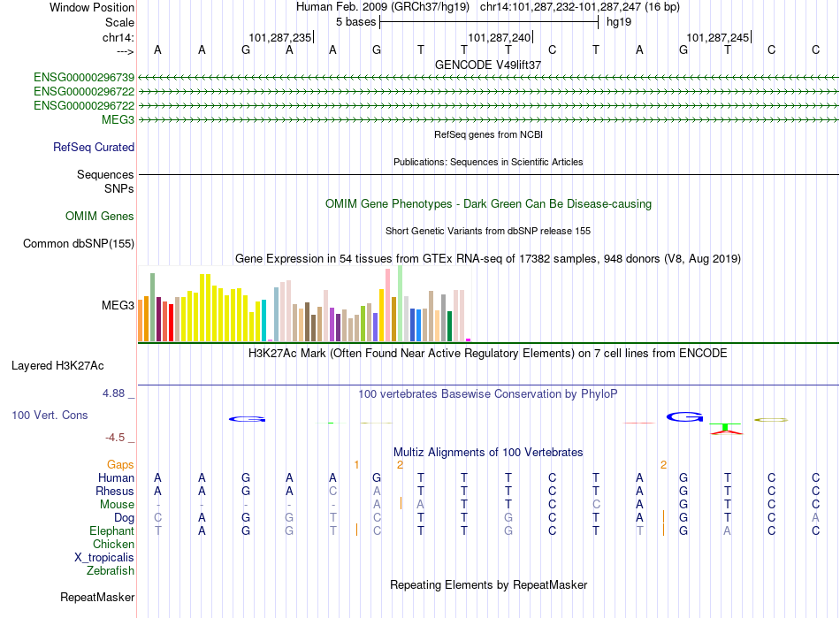Select the RepeatMasker track label
This screenshot has width=840, height=618.
97,597
